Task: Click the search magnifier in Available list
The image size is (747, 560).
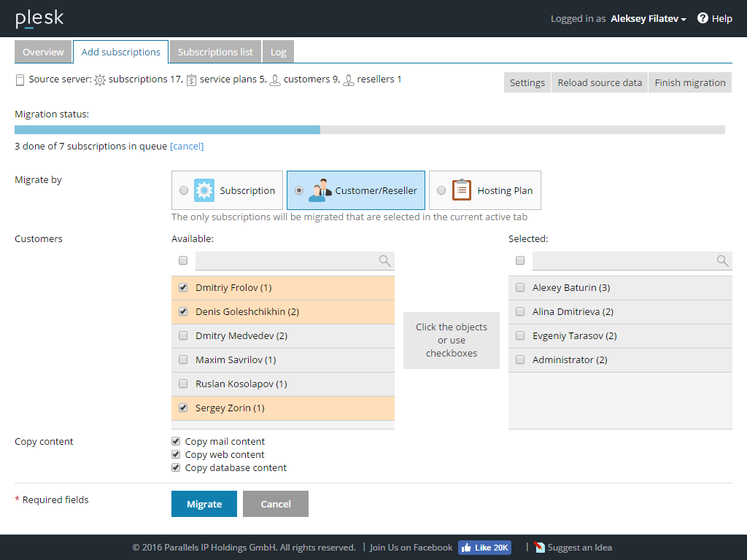Action: tap(385, 261)
